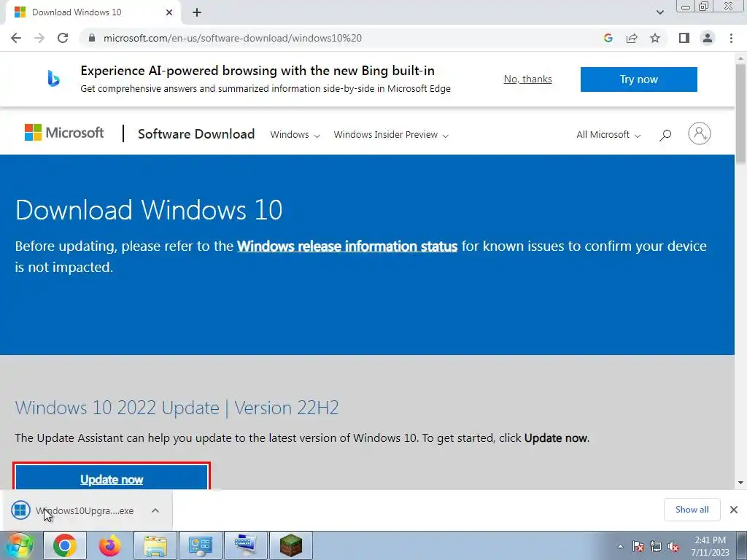747x560 pixels.
Task: Open the Software Download link
Action: tap(196, 134)
